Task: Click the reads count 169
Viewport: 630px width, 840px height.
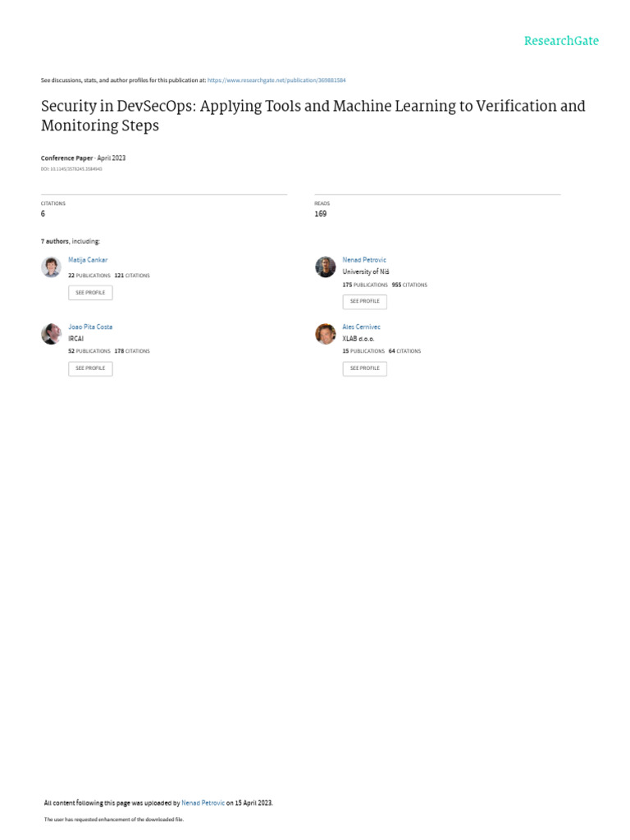Action: pyautogui.click(x=321, y=214)
